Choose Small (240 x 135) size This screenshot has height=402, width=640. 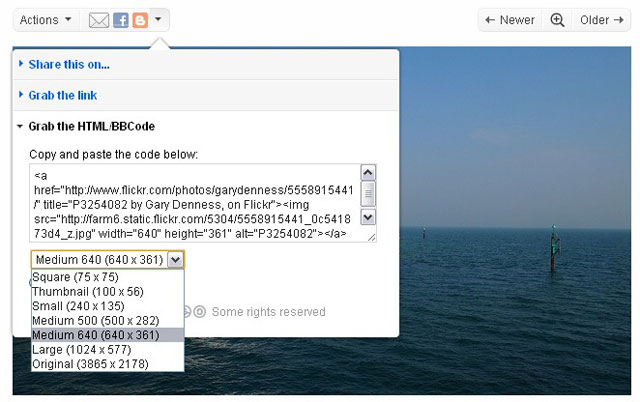[80, 306]
